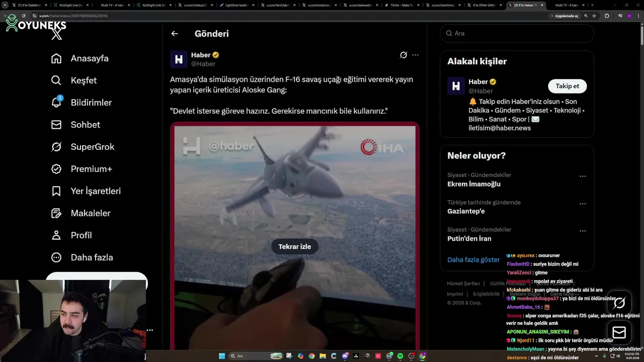Open Bildirimler notifications bell
Image resolution: width=644 pixels, height=362 pixels.
point(56,102)
